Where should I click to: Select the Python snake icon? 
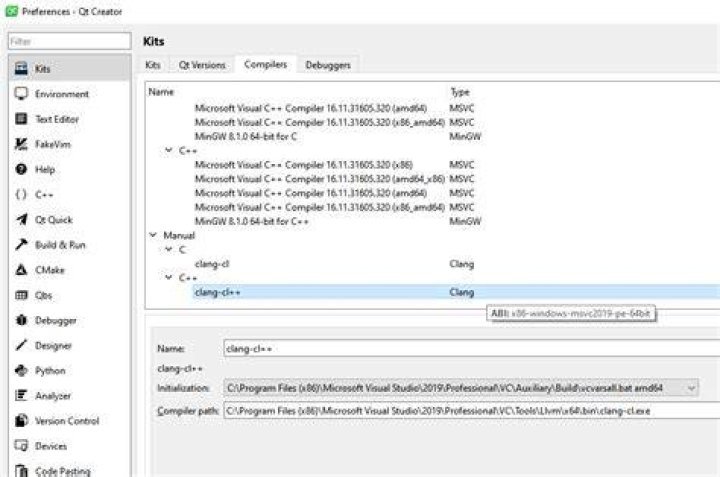click(x=21, y=370)
